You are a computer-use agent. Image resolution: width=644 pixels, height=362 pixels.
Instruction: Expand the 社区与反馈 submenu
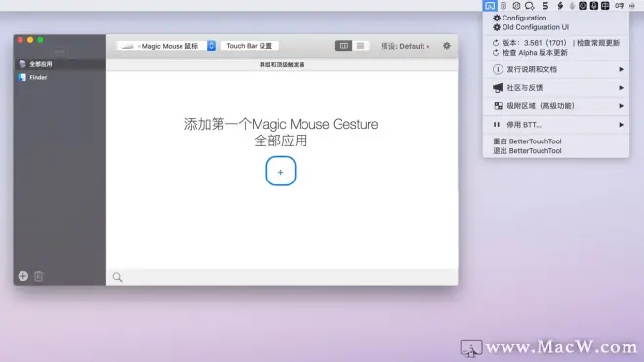pyautogui.click(x=556, y=88)
